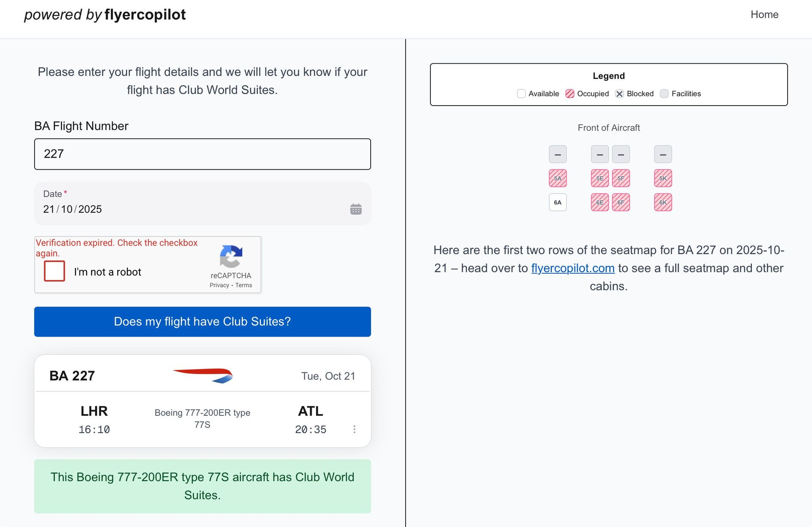Screen dimensions: 812x527
Task: Select seat 6A on the seatmap
Action: [x=557, y=202]
